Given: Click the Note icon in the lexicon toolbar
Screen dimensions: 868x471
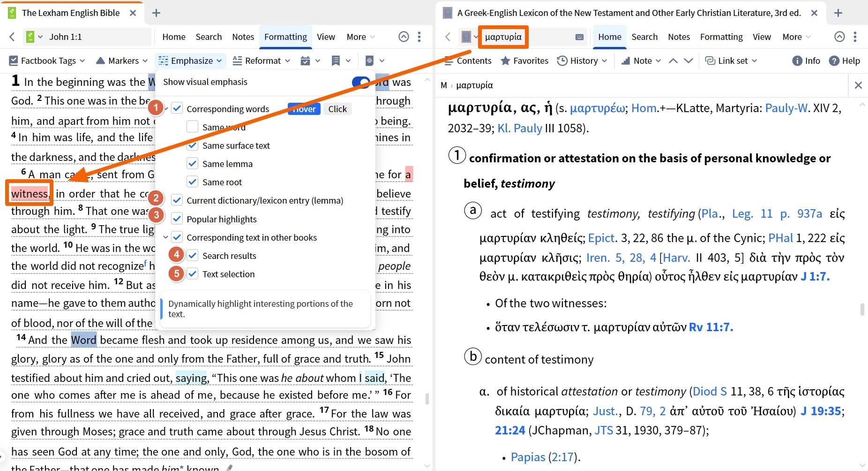Looking at the screenshot, I should point(626,61).
